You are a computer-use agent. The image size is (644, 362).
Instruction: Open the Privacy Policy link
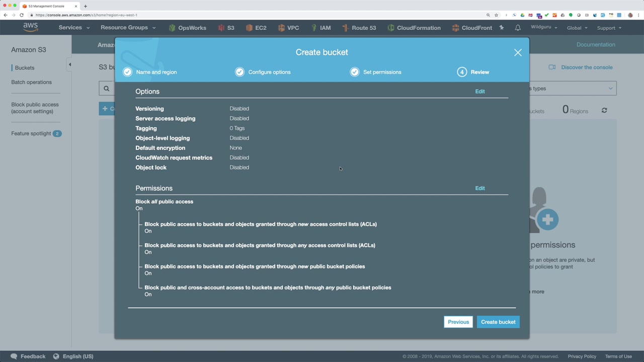coord(582,356)
